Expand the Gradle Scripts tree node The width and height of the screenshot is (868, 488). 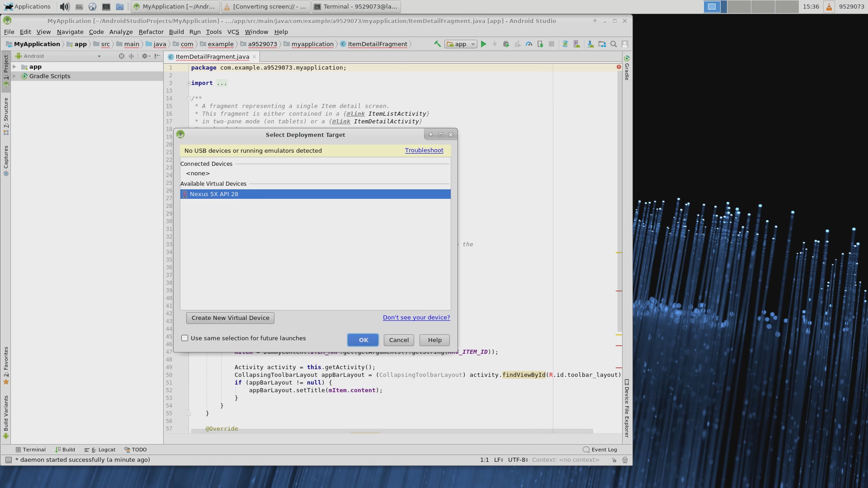tap(14, 76)
